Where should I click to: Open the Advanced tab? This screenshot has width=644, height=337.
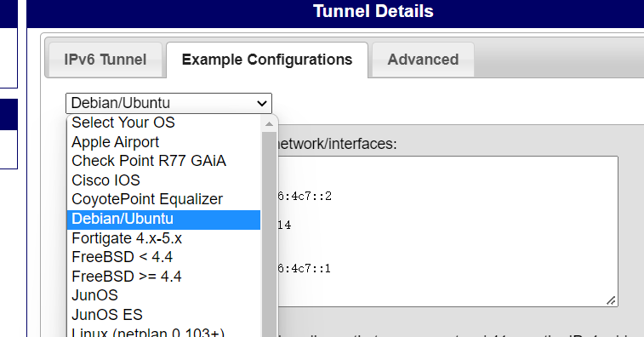[423, 60]
